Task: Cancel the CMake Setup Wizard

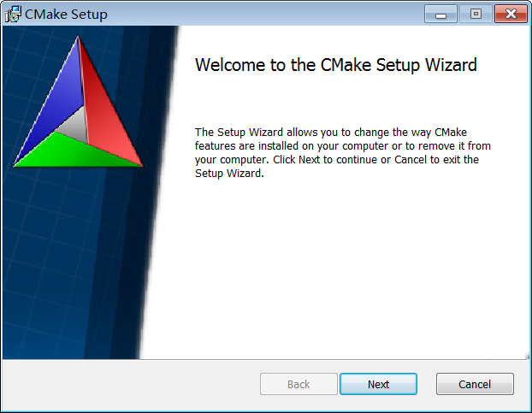Action: point(475,384)
